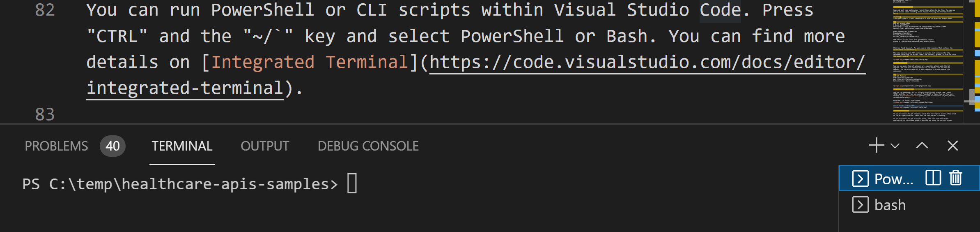Open the PROBLEMS tab
Image resolution: width=980 pixels, height=232 pixels.
pos(56,146)
